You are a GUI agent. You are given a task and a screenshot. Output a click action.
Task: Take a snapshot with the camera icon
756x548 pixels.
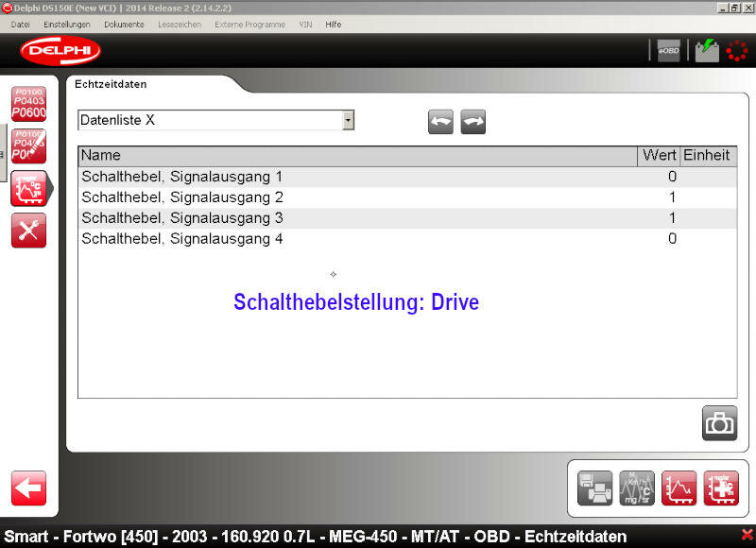(x=719, y=423)
